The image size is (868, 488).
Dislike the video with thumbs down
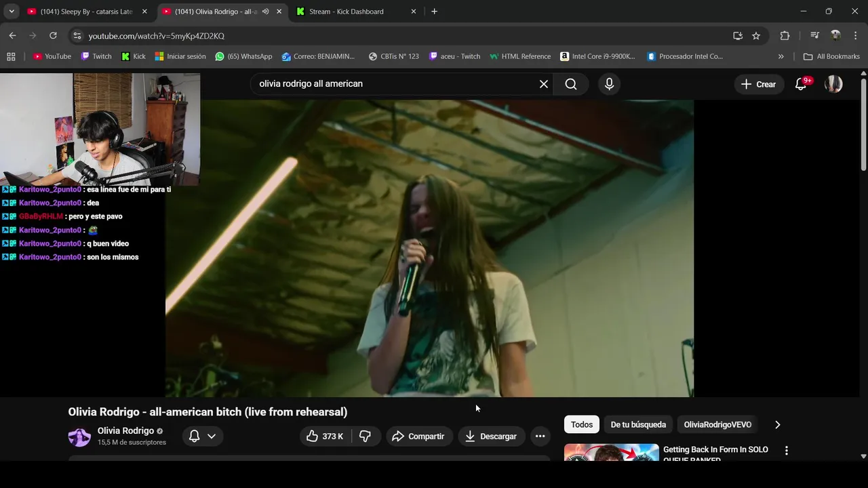[x=366, y=436]
